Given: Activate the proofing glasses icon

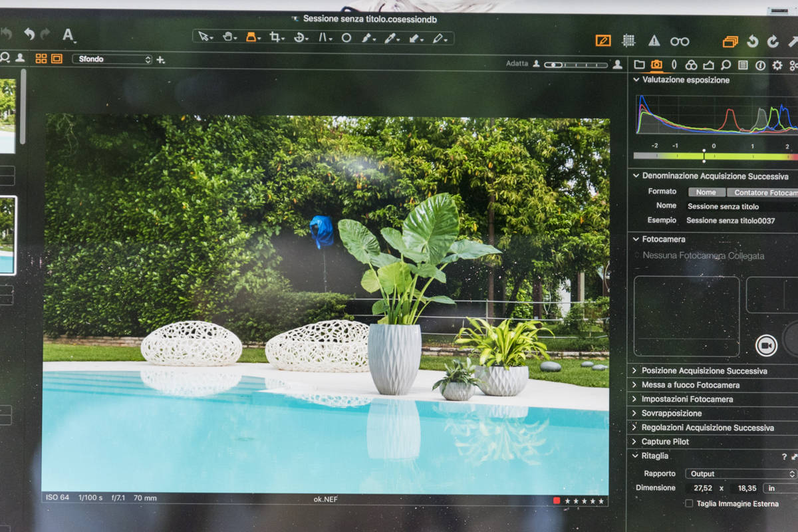Looking at the screenshot, I should tap(679, 41).
